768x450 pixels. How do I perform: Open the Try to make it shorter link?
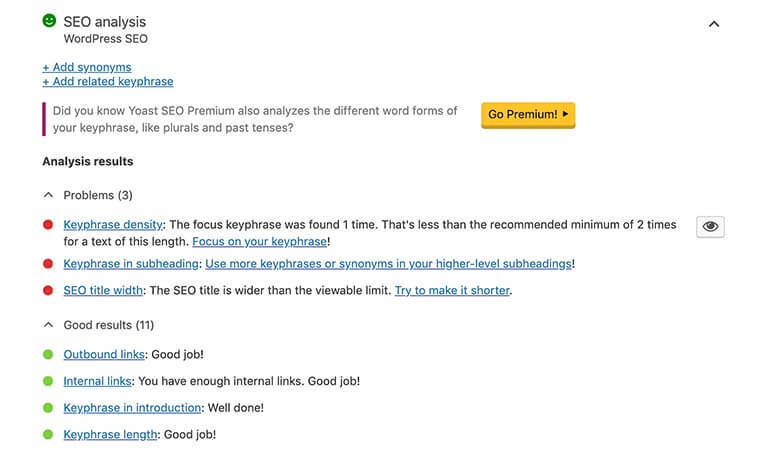coord(452,290)
